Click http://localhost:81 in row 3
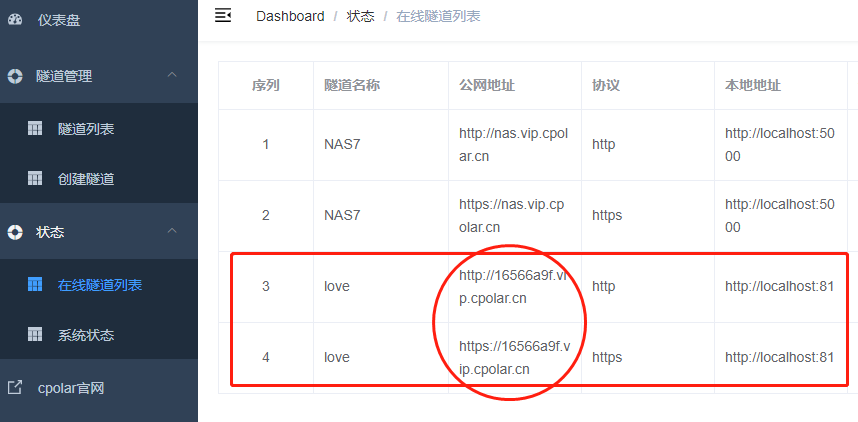The width and height of the screenshot is (858, 422). pos(779,286)
